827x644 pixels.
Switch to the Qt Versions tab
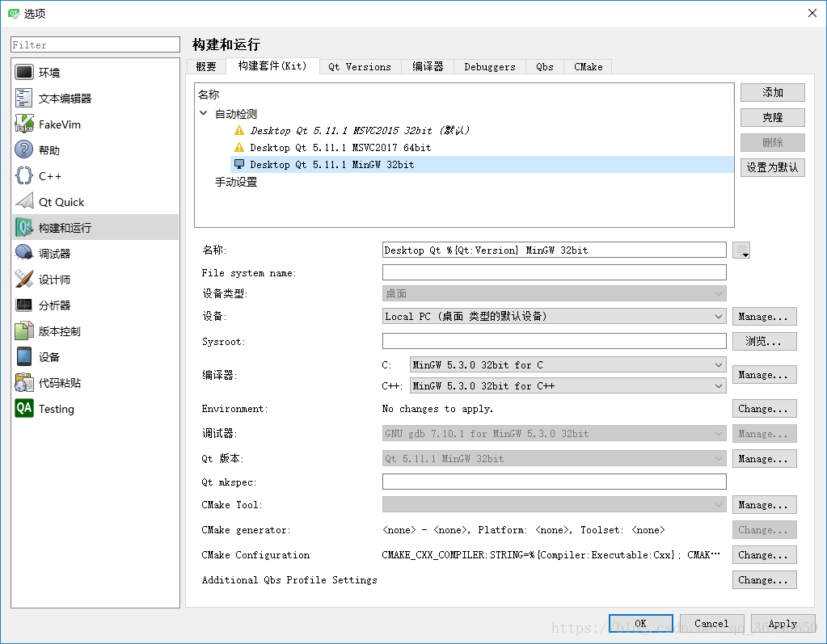coord(360,67)
